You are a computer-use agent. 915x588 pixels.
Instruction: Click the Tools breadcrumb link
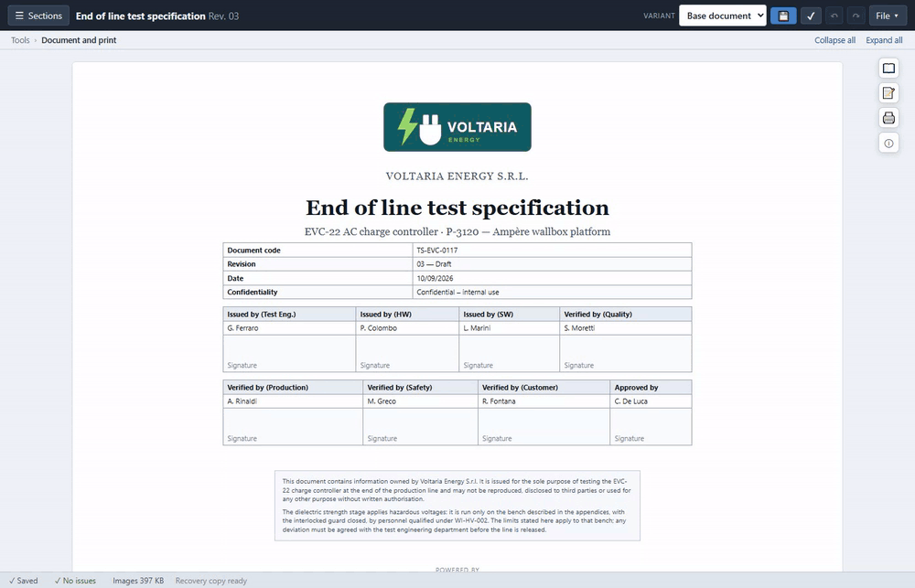[20, 40]
